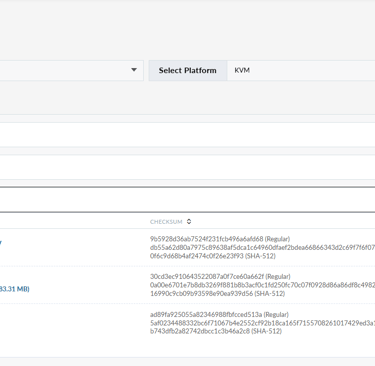Click the 0a00e6701e7 SHA-512 checksum line
Screen dimensions: 375x366
click(262, 285)
